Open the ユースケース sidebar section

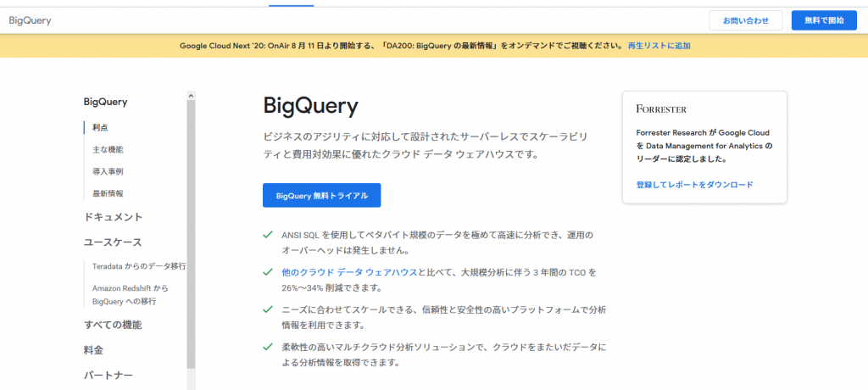coord(113,242)
